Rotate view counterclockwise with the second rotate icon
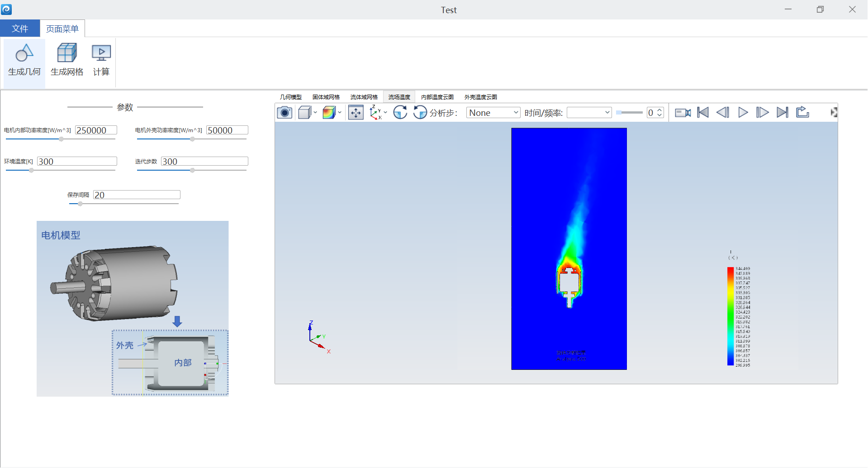The image size is (868, 468). pos(420,113)
